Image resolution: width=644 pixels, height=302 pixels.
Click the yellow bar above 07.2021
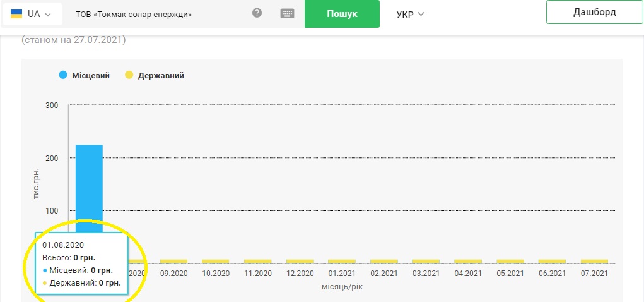(x=594, y=261)
